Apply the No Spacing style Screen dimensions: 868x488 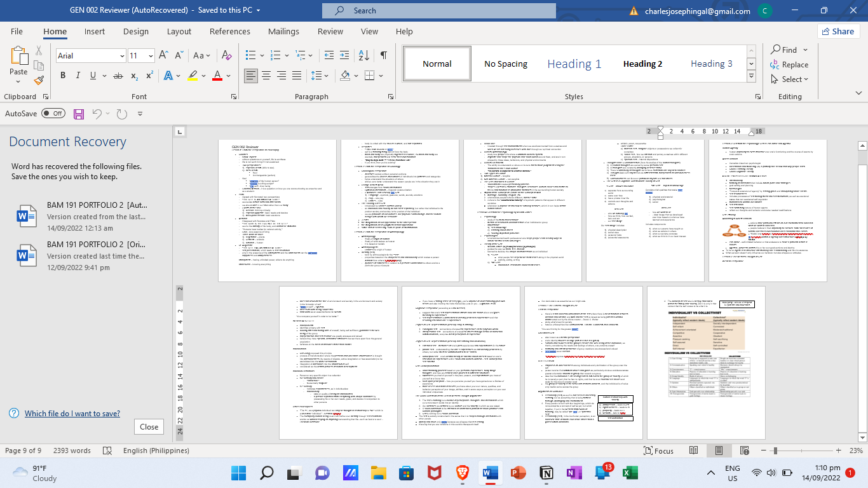click(506, 64)
